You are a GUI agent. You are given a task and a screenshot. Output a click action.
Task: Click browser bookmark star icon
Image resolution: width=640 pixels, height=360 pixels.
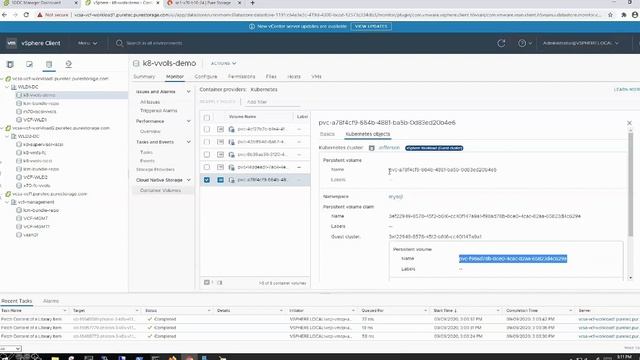[x=610, y=15]
